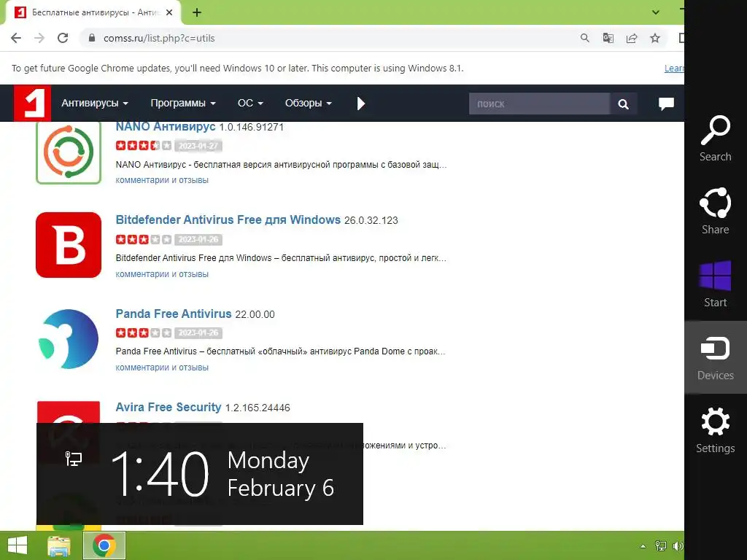The height and width of the screenshot is (560, 747).
Task: Click the Bitdefender red B logo
Action: point(69,245)
